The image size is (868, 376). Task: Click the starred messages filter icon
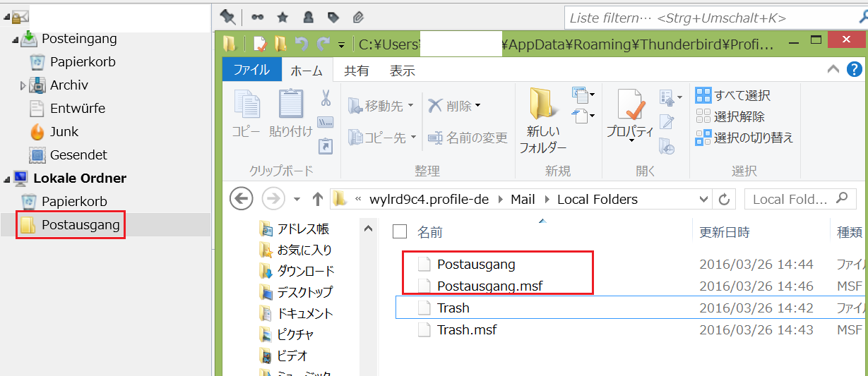point(282,17)
